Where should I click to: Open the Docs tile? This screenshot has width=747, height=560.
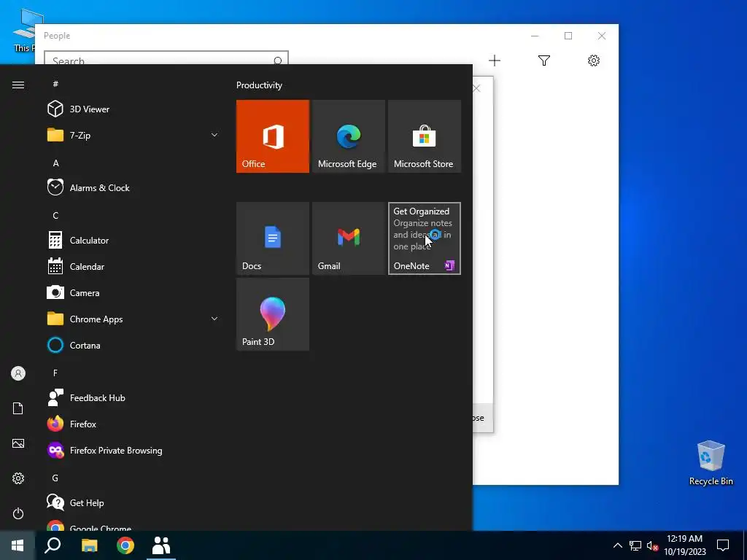[273, 238]
